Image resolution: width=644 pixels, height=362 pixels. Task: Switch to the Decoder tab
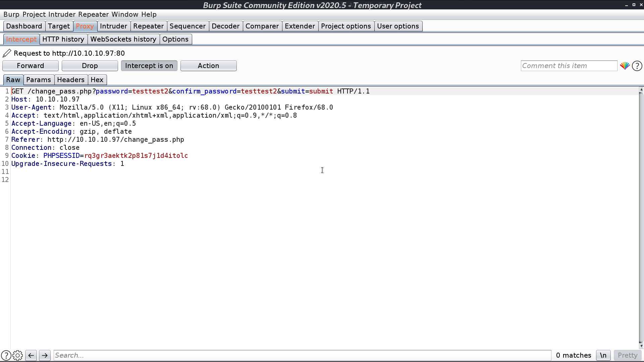pos(225,26)
